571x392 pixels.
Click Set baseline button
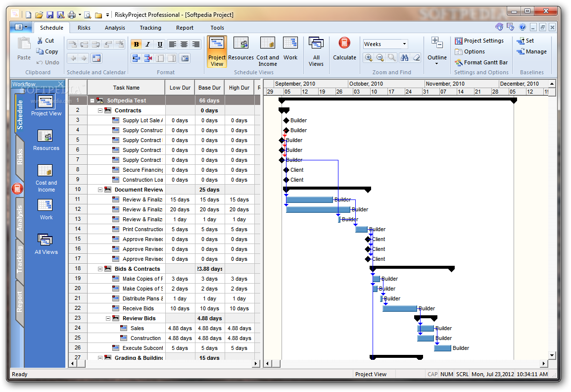[525, 41]
